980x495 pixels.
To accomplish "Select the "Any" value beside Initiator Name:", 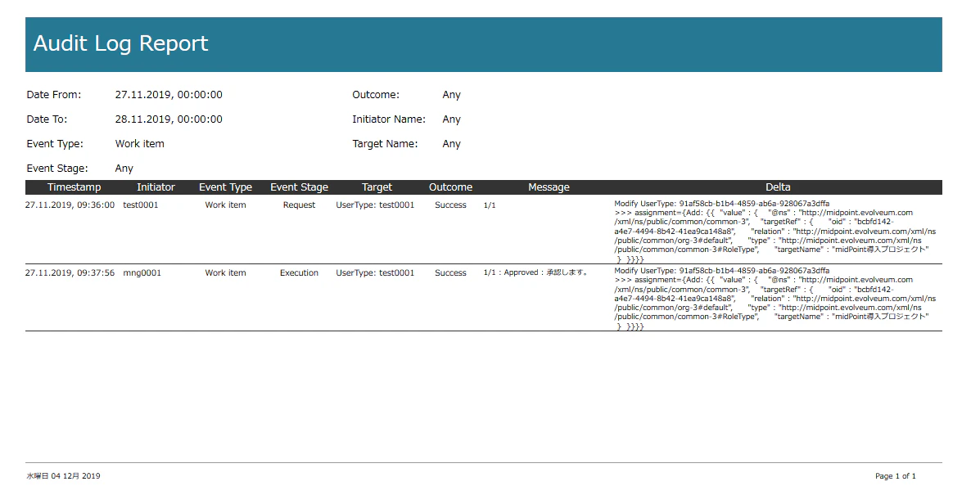I will point(451,119).
